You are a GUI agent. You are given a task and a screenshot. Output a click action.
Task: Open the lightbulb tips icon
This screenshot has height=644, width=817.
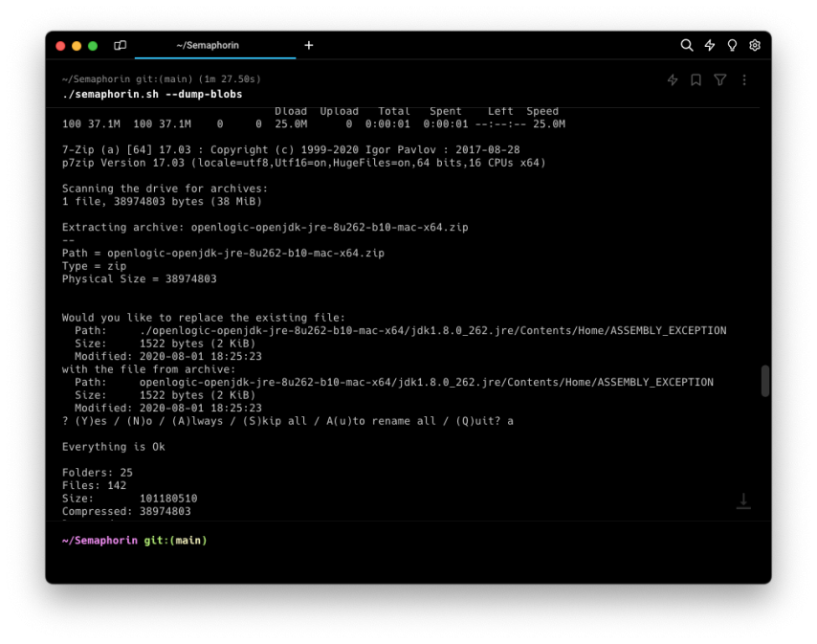pyautogui.click(x=732, y=45)
